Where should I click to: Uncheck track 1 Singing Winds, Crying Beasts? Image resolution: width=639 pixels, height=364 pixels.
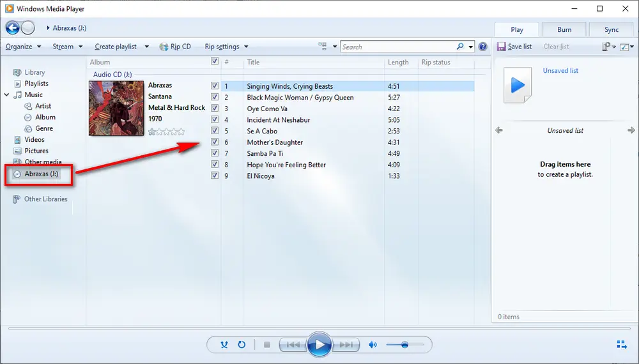pyautogui.click(x=214, y=86)
